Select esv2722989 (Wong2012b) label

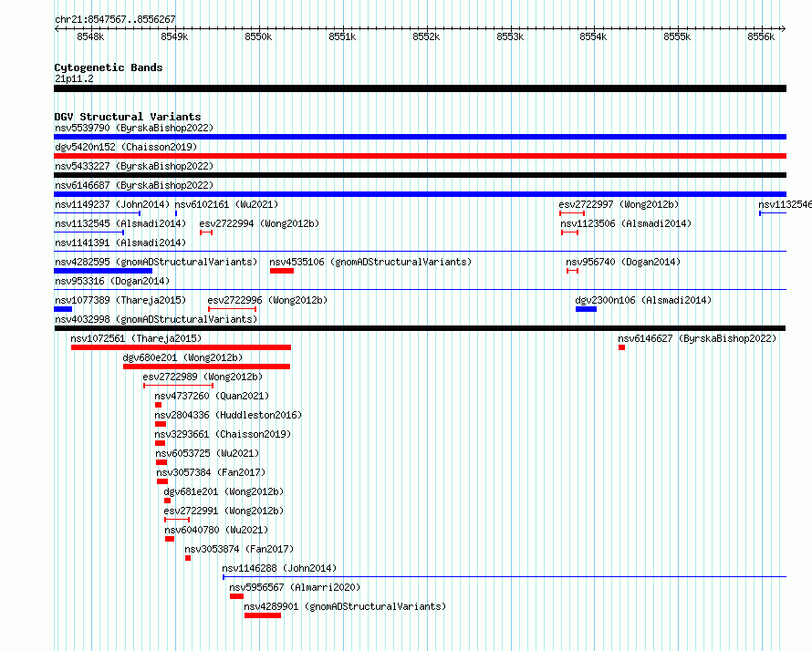tap(203, 377)
